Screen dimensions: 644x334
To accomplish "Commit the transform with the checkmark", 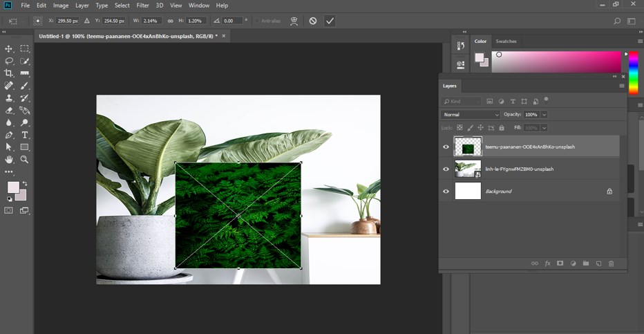I will [330, 21].
